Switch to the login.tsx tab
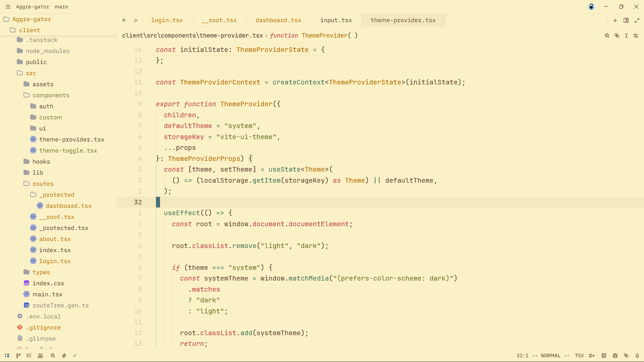The height and width of the screenshot is (362, 644). tap(167, 20)
